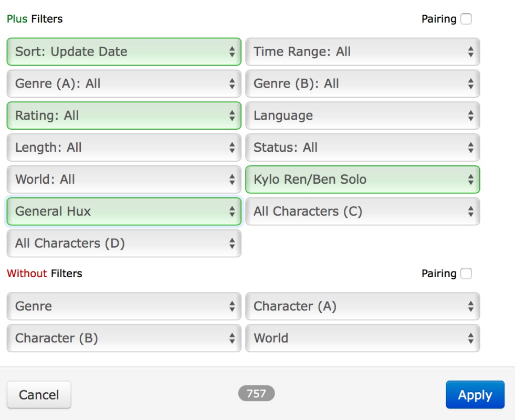Open the Length: All dropdown
Screen dimensions: 515x420
click(x=124, y=148)
